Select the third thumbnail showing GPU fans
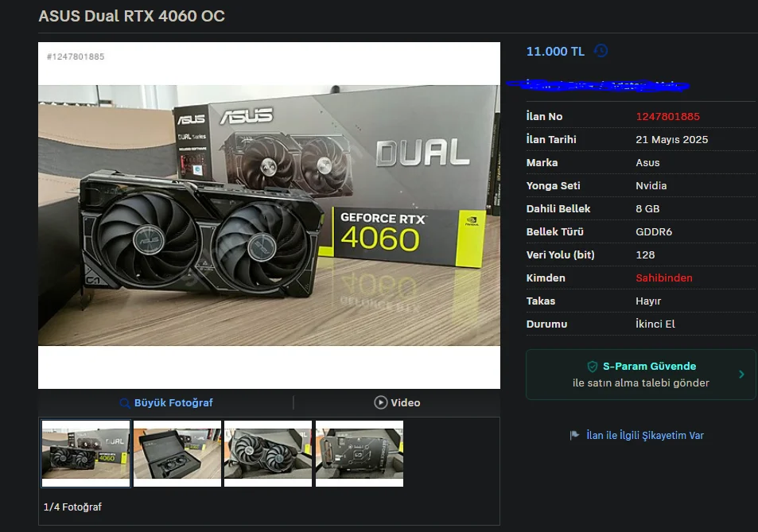Viewport: 758px width, 532px height. click(268, 453)
